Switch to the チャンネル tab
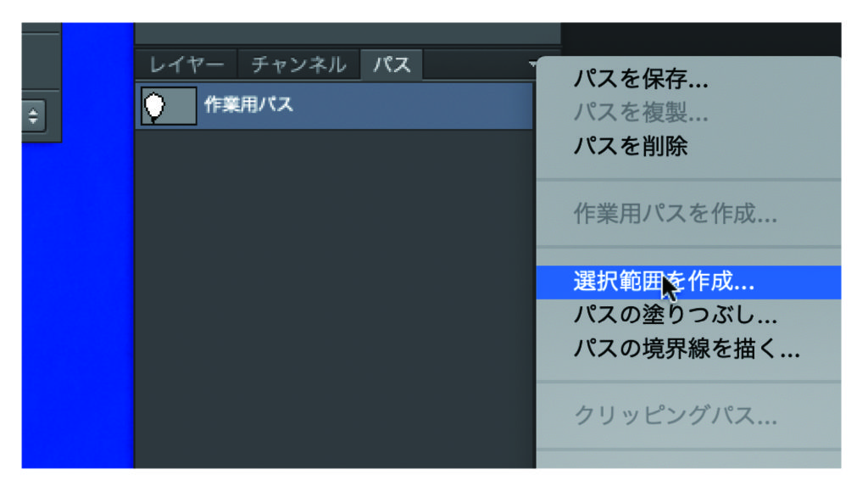Image resolution: width=868 pixels, height=492 pixels. pyautogui.click(x=298, y=64)
